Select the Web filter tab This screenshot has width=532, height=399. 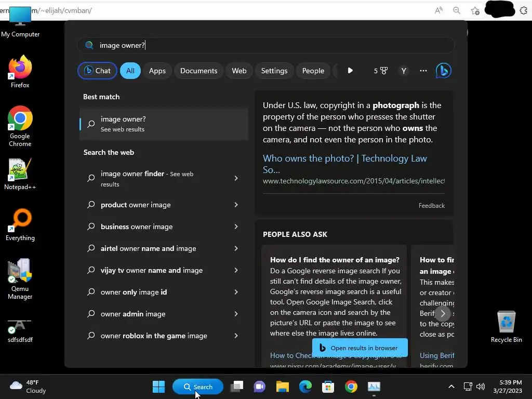[239, 71]
